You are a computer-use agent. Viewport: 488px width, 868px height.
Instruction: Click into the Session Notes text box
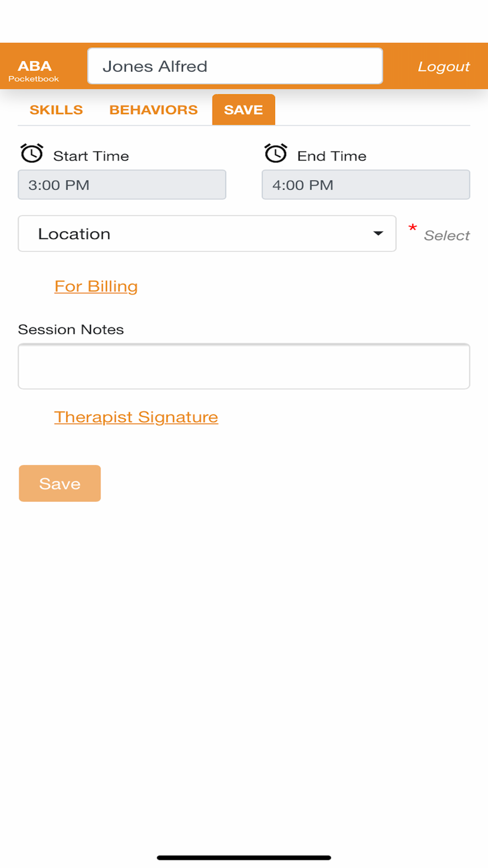pos(244,367)
